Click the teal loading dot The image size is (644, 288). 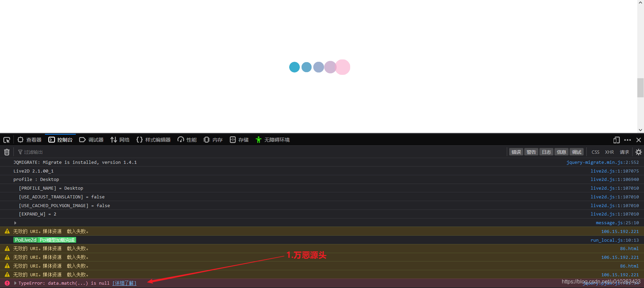tap(294, 67)
